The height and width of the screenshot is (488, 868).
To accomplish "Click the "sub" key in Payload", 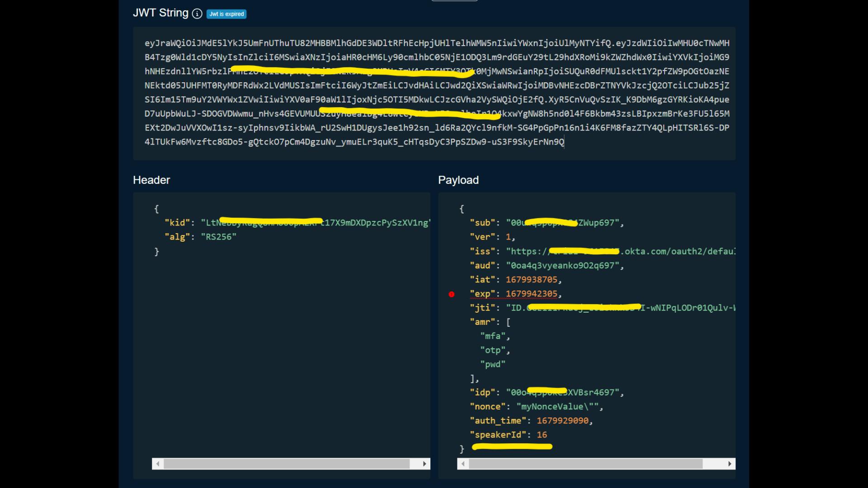I will [482, 223].
